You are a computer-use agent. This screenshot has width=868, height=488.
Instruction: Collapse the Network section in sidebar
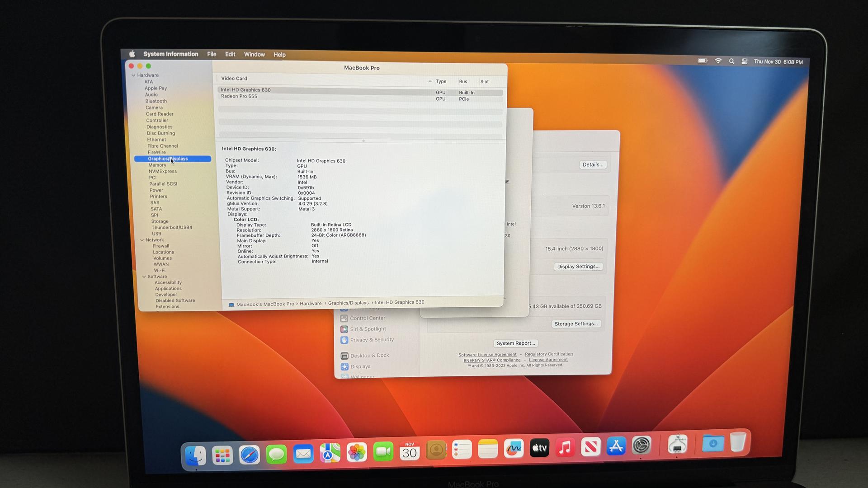[x=142, y=240]
